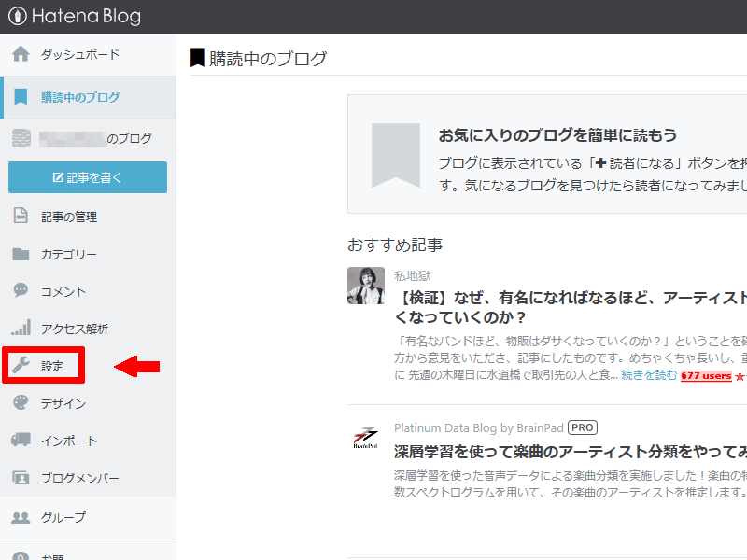Click the 続きを読む link
Viewport: 747px width, 560px height.
[x=649, y=375]
